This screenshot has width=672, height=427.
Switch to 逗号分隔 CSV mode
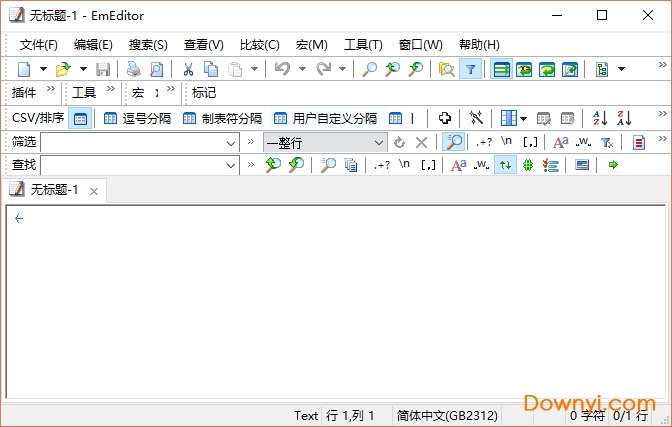(x=138, y=118)
